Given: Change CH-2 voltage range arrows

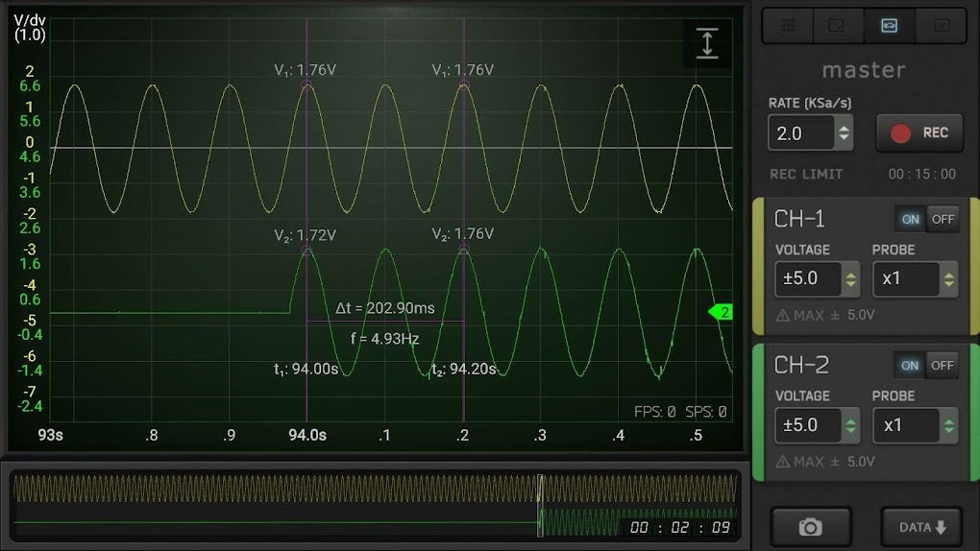Looking at the screenshot, I should (850, 425).
